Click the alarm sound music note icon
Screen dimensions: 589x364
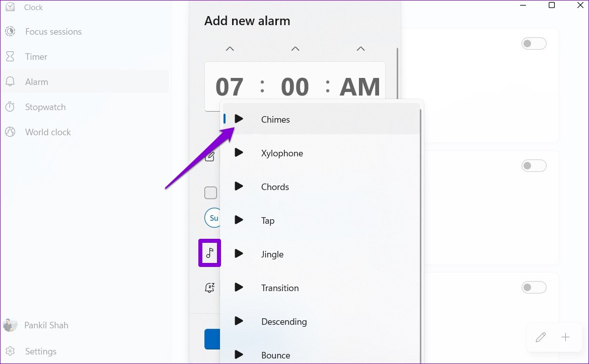[210, 253]
